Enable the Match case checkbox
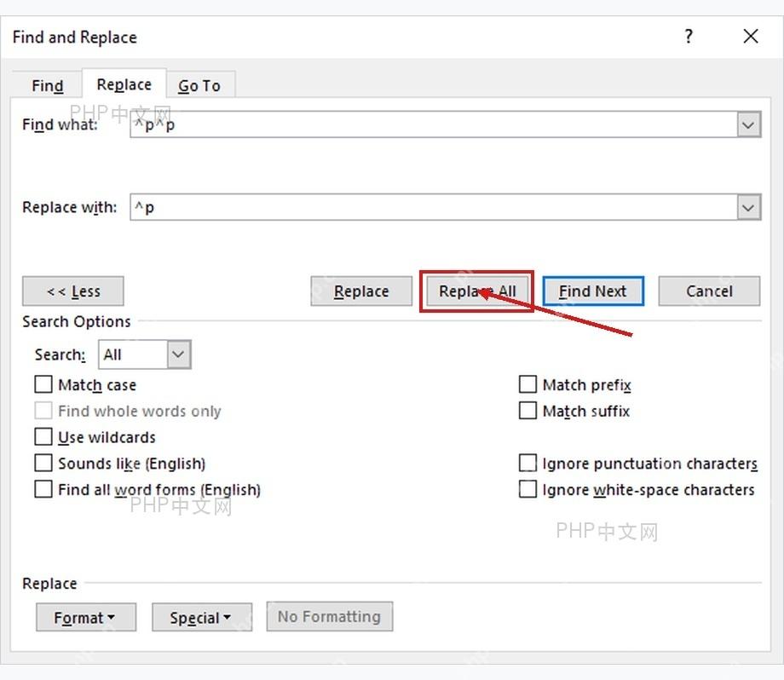This screenshot has height=680, width=784. pos(43,384)
